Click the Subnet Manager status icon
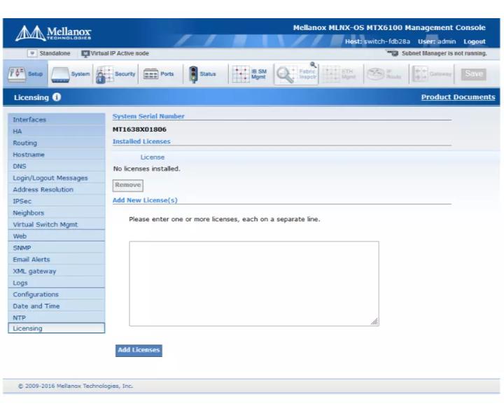 click(392, 53)
